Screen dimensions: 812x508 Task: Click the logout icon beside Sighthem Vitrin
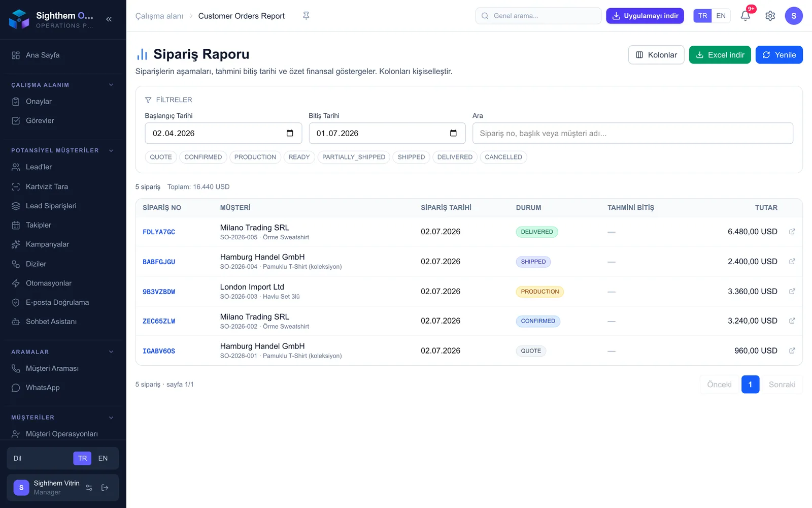coord(105,488)
